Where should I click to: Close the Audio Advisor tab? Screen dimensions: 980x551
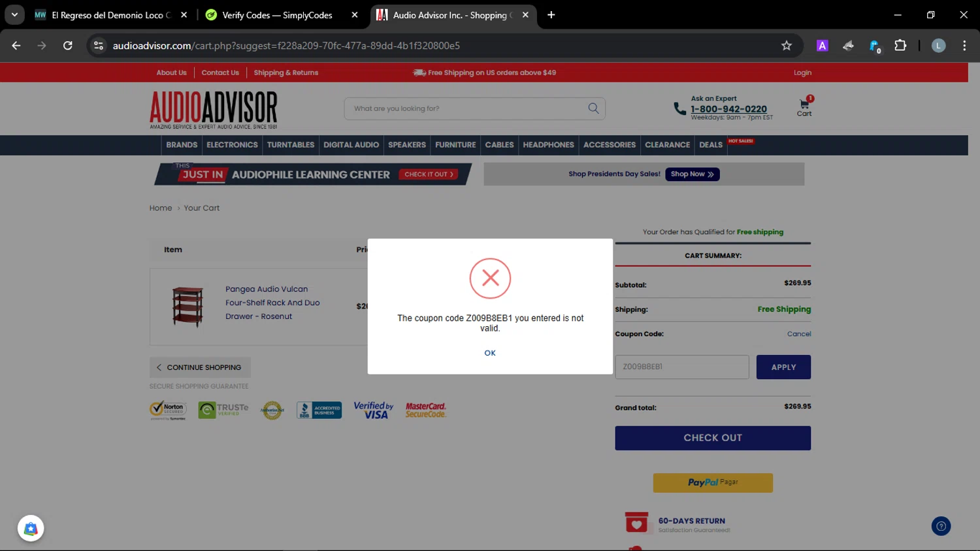click(x=525, y=15)
